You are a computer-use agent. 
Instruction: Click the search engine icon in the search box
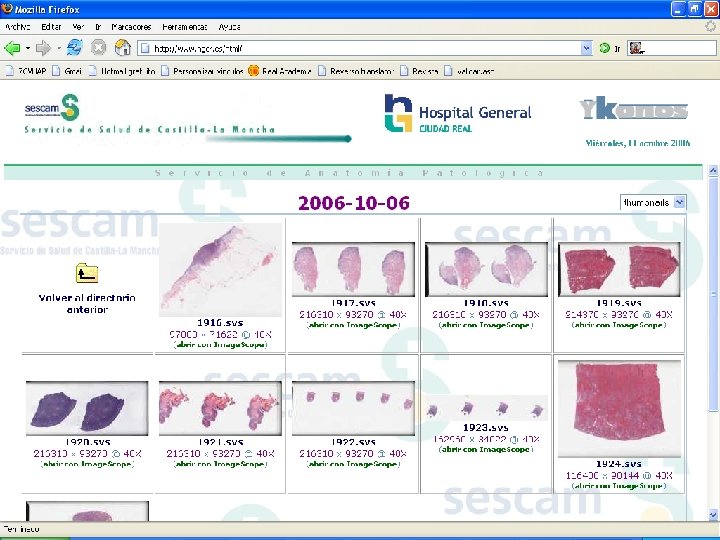coord(636,48)
